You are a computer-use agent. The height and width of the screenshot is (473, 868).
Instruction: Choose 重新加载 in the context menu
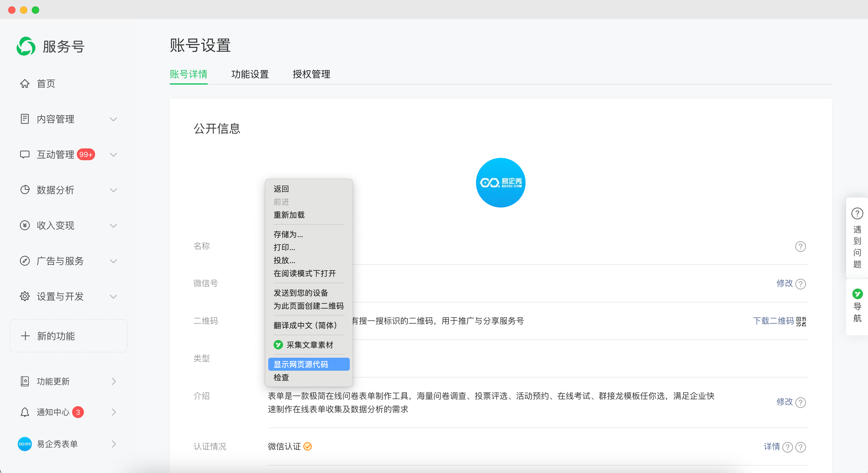pos(309,215)
